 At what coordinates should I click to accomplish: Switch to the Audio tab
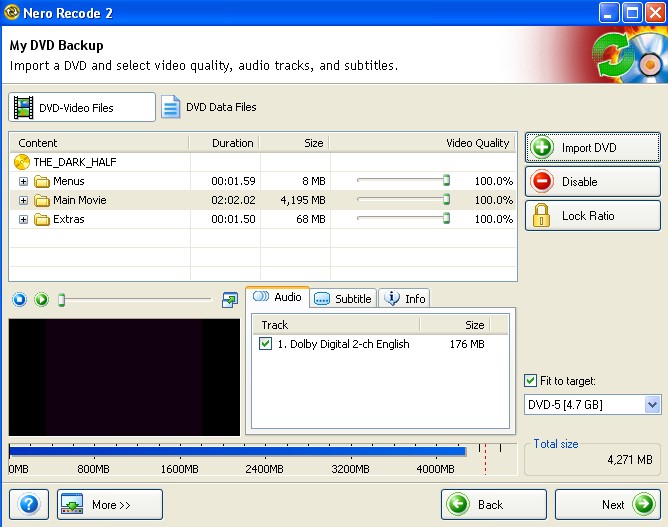pyautogui.click(x=277, y=297)
